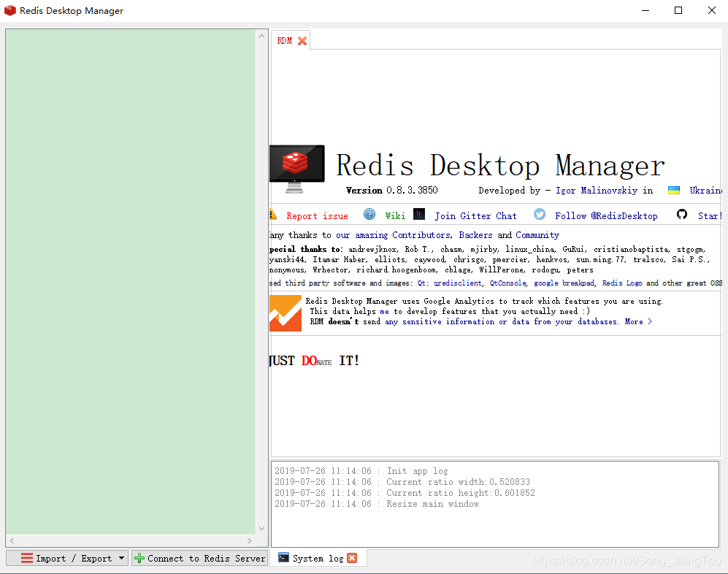Open the Contributors link
This screenshot has width=728, height=574.
[421, 235]
